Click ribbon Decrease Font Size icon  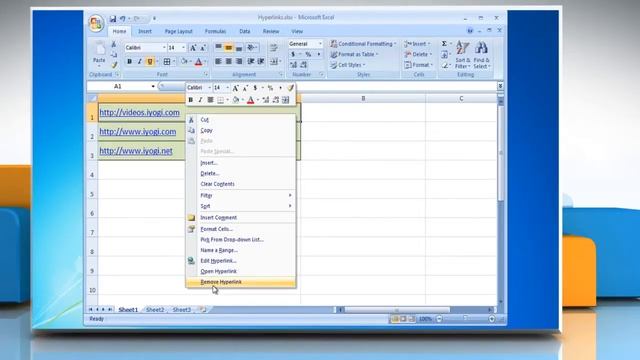pyautogui.click(x=203, y=48)
